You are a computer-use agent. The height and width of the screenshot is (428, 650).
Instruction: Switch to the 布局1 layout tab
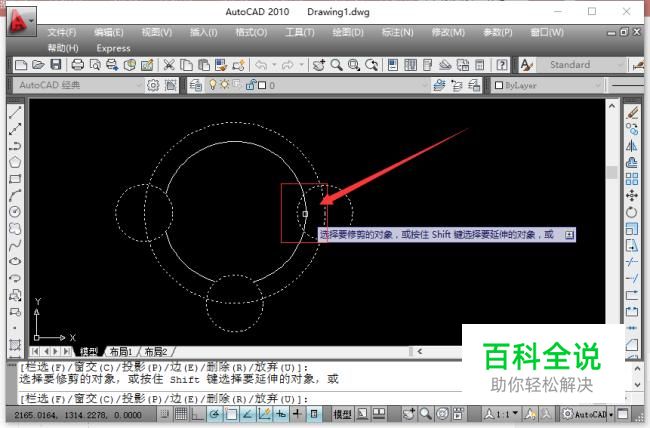point(121,352)
